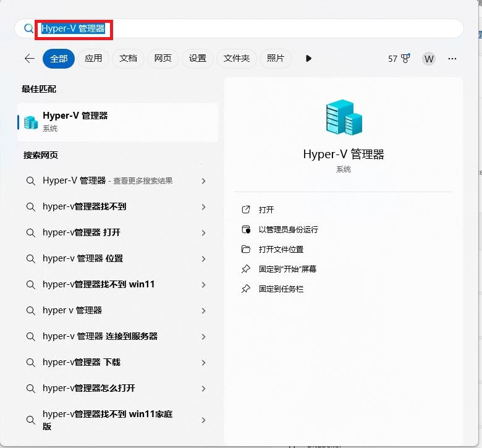The width and height of the screenshot is (482, 448).
Task: Switch to the 文件夹 filter tab
Action: click(237, 59)
